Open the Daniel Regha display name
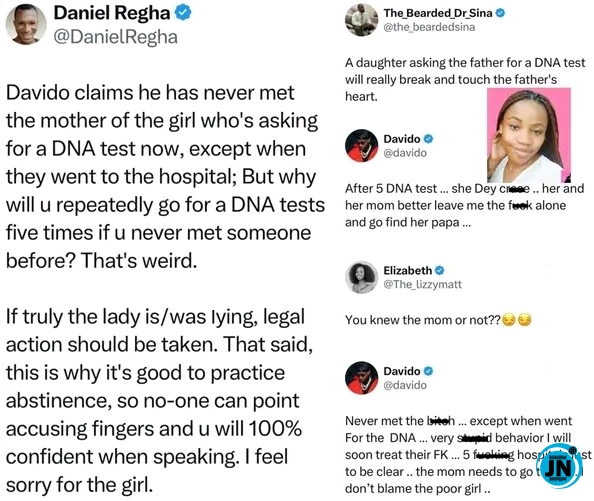The width and height of the screenshot is (594, 501). [x=112, y=13]
